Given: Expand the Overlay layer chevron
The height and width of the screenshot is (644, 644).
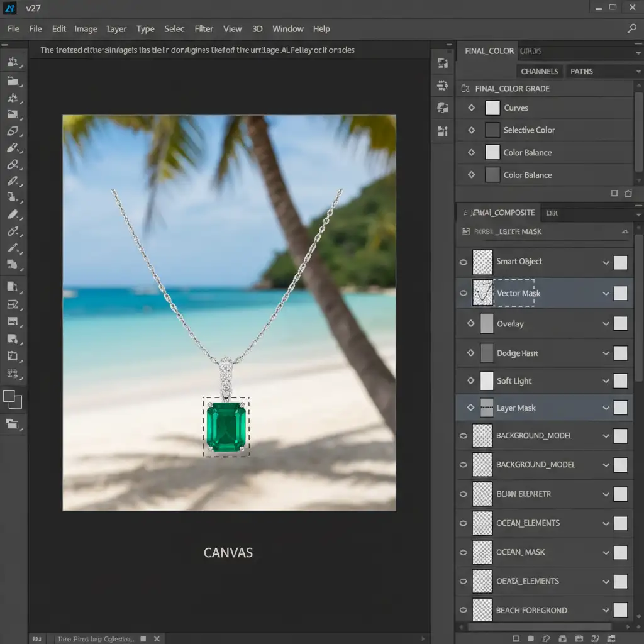Looking at the screenshot, I should point(606,324).
